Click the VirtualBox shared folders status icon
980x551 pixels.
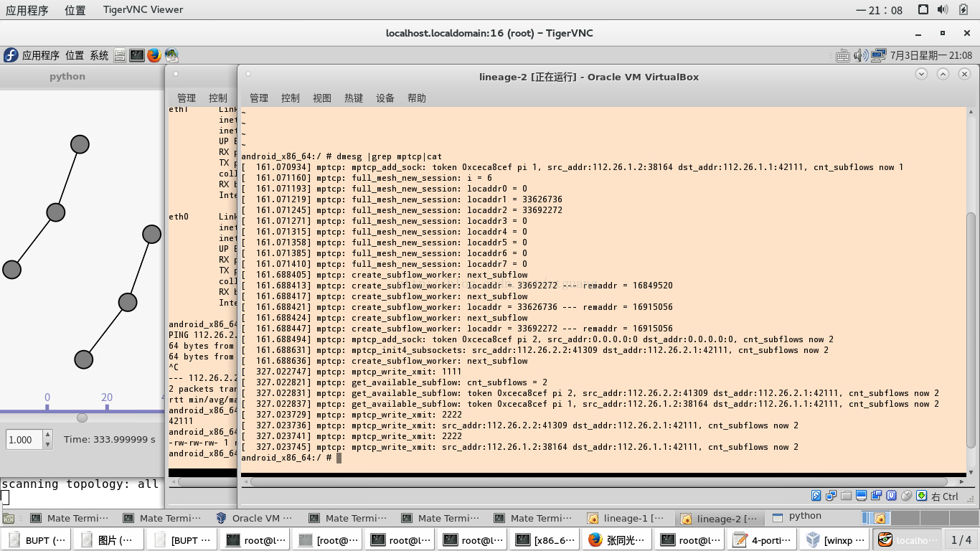[x=847, y=496]
